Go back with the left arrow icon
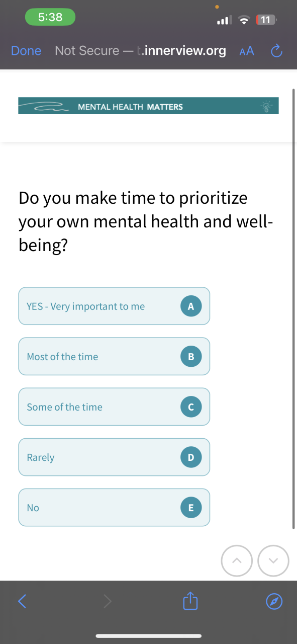Screen dimensions: 297x644 pos(22,601)
